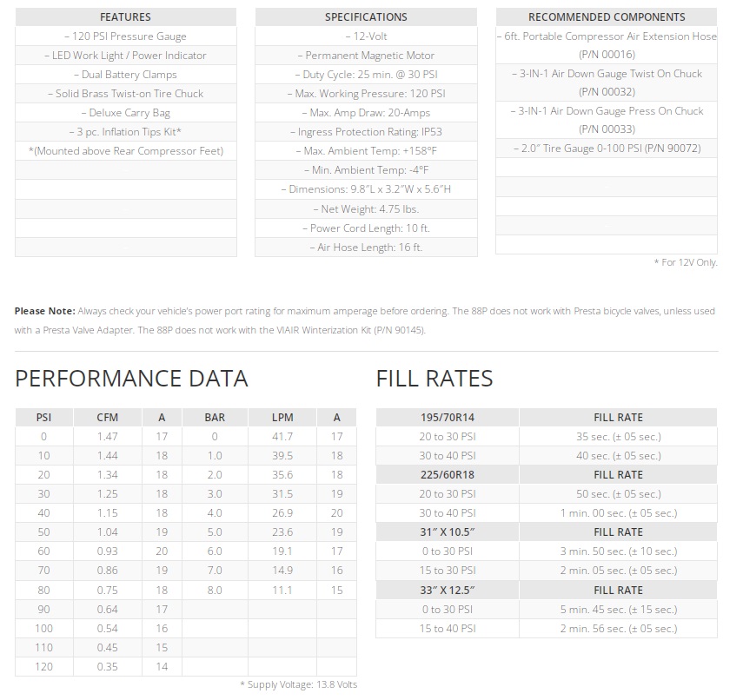743x700 pixels.
Task: Click the FILL RATES heading
Action: pos(435,379)
